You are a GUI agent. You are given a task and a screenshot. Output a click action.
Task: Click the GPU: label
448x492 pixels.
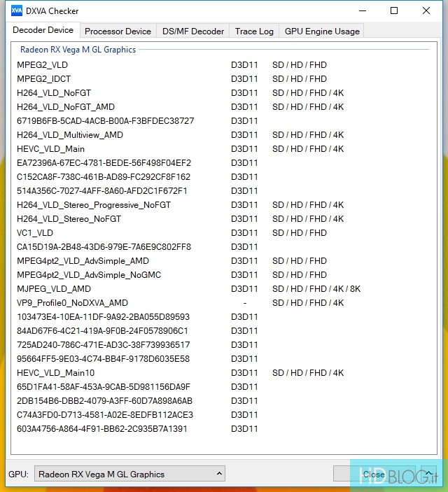pos(18,474)
